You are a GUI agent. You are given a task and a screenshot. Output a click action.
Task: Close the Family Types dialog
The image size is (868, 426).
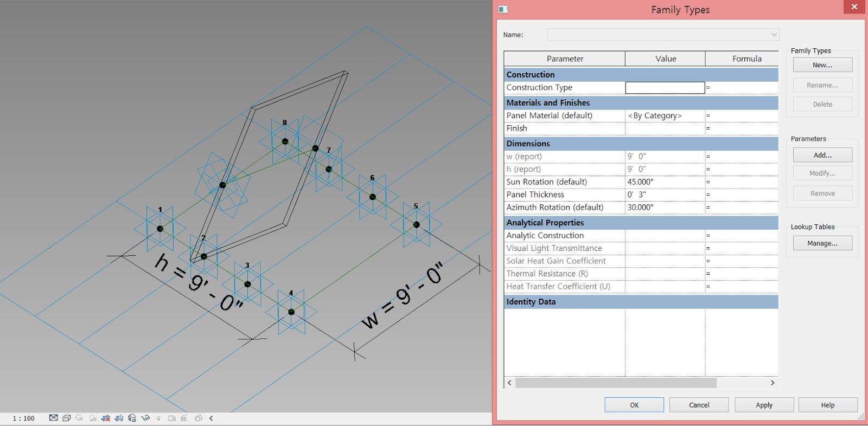click(854, 7)
